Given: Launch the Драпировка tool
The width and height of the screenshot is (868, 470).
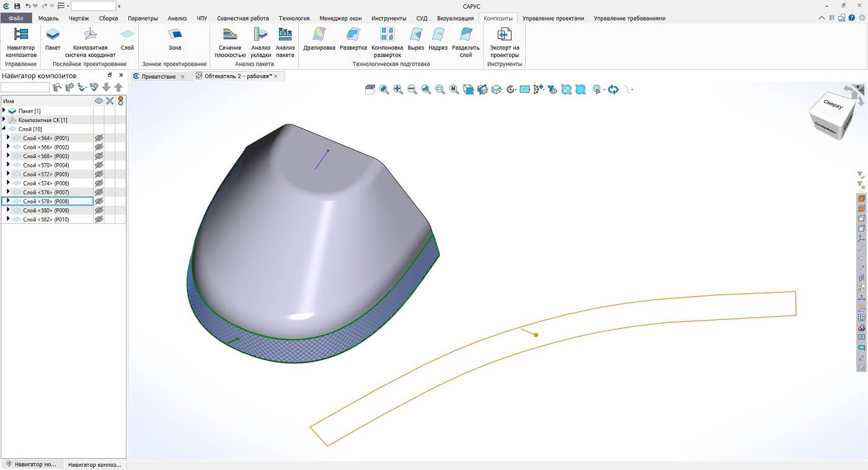Looking at the screenshot, I should coord(319,39).
